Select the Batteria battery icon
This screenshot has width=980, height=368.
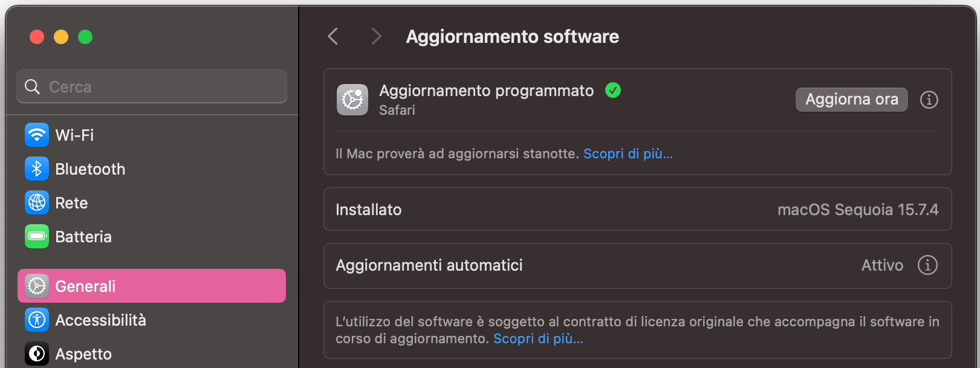click(37, 236)
